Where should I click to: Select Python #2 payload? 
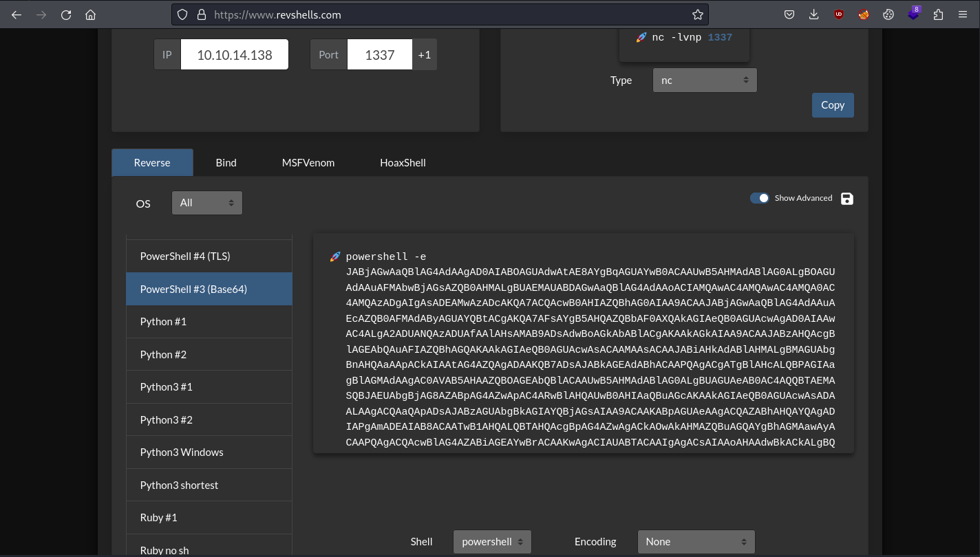[x=209, y=354]
